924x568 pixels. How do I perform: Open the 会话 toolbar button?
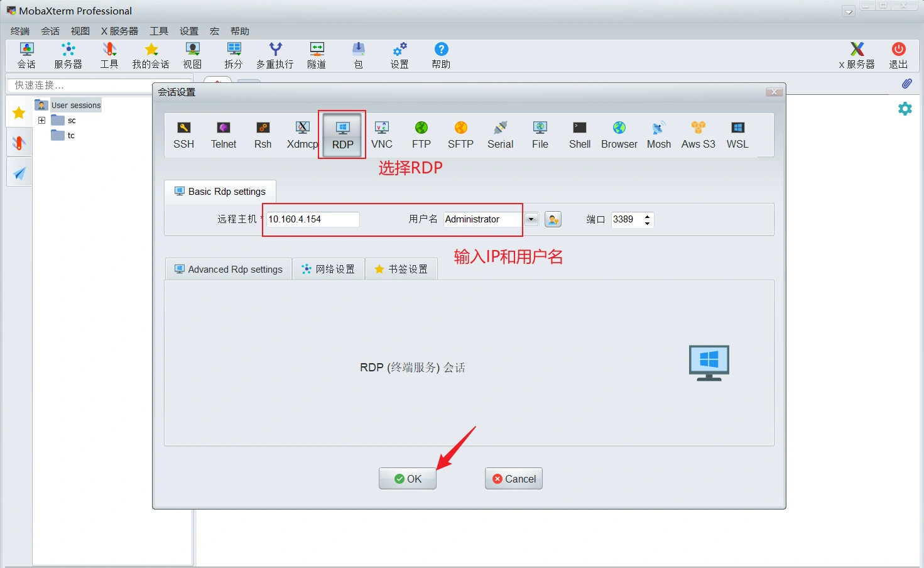click(26, 55)
